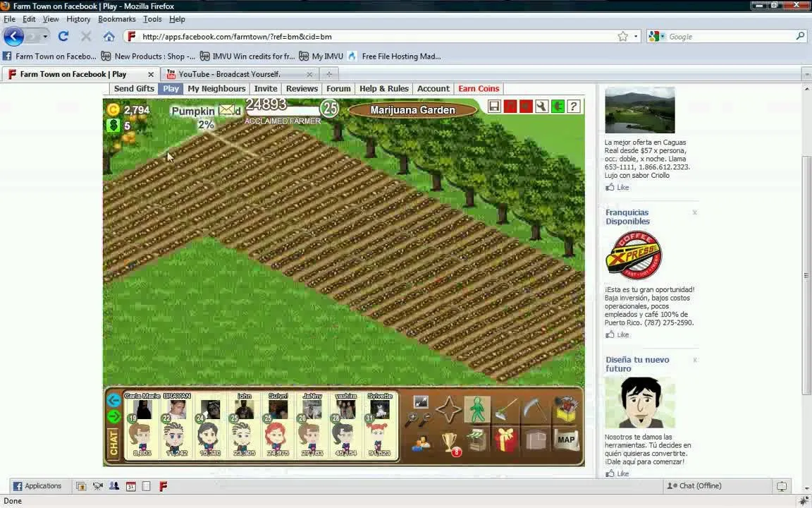The image size is (812, 508).
Task: Open the search engine selector dropdown
Action: [x=657, y=36]
